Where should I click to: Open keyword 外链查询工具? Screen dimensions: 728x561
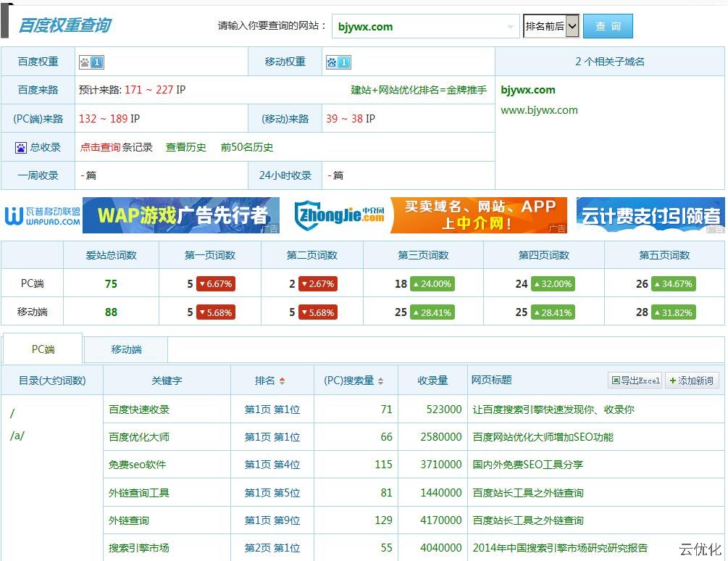pos(139,492)
